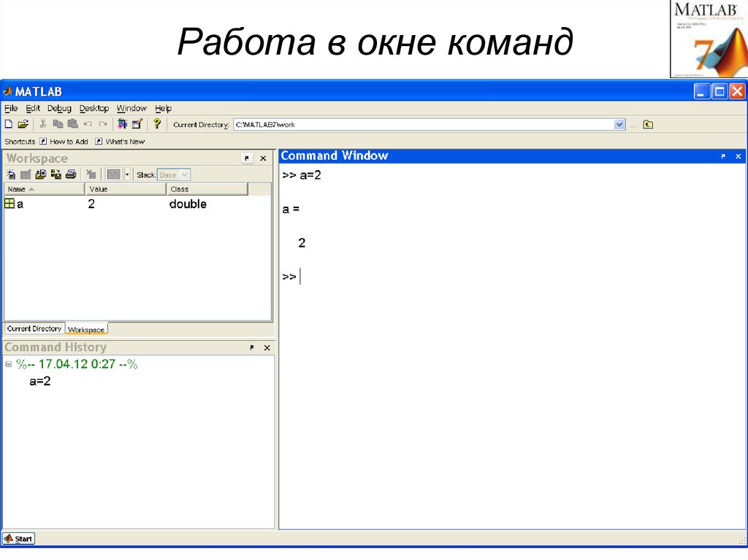Click the Redo arrow icon
Screen dimensions: 748x560
click(x=102, y=125)
